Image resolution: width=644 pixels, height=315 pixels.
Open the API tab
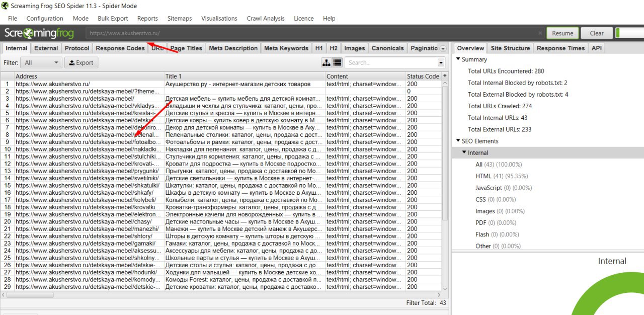(596, 48)
